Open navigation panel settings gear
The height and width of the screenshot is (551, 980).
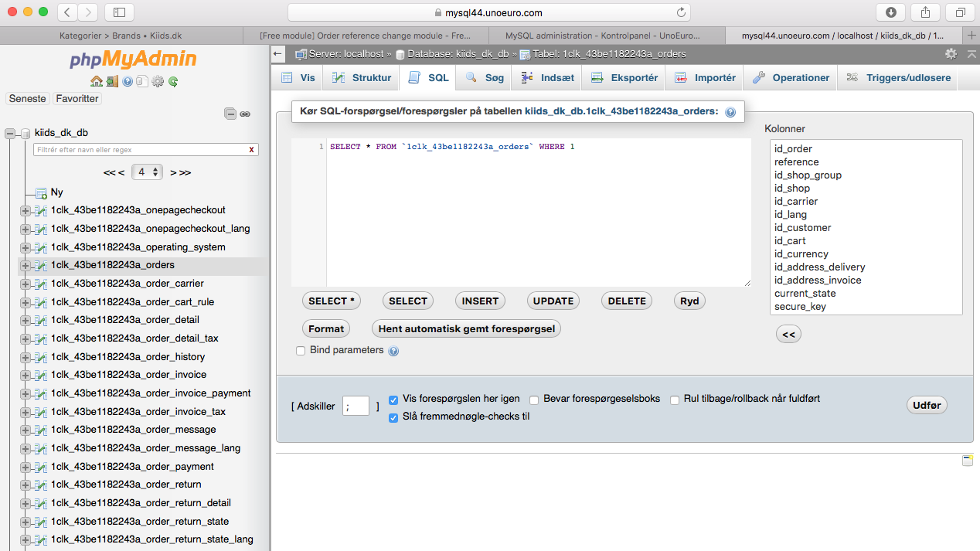coord(158,81)
